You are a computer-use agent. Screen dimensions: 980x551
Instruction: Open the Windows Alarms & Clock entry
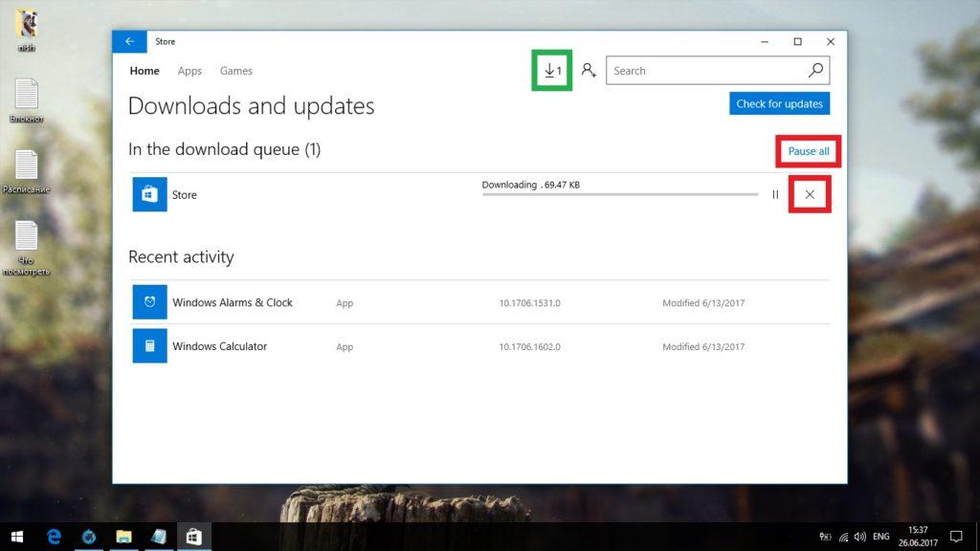tap(480, 302)
